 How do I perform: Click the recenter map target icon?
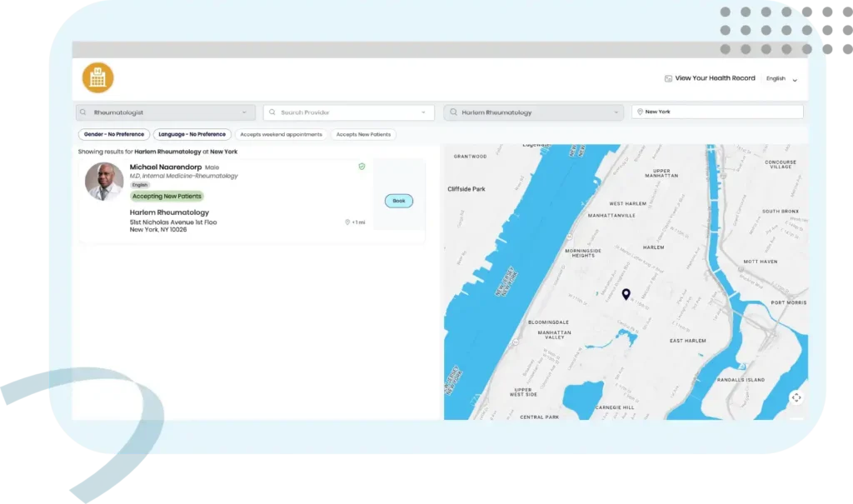[x=796, y=397]
